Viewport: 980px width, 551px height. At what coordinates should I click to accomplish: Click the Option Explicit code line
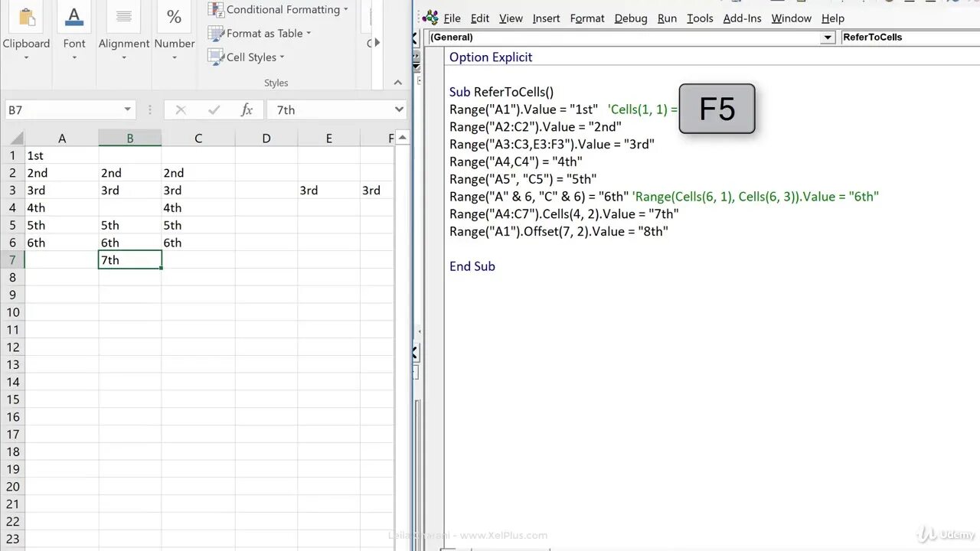coord(491,57)
